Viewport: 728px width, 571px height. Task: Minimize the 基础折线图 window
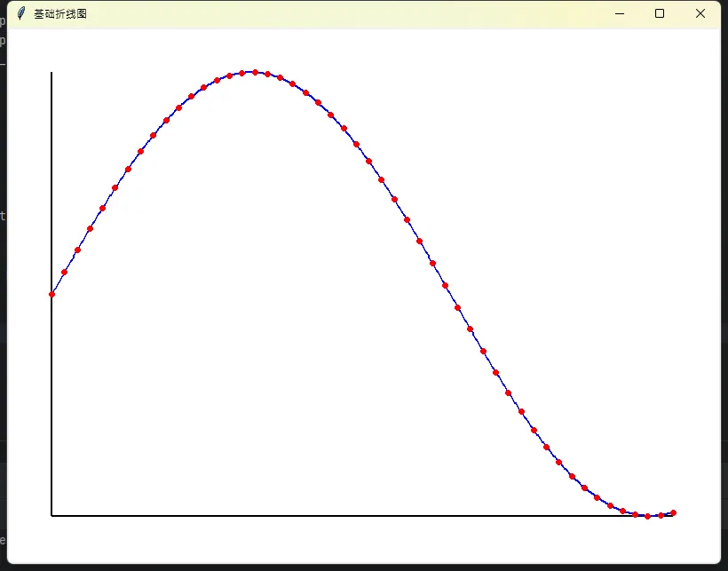[620, 13]
